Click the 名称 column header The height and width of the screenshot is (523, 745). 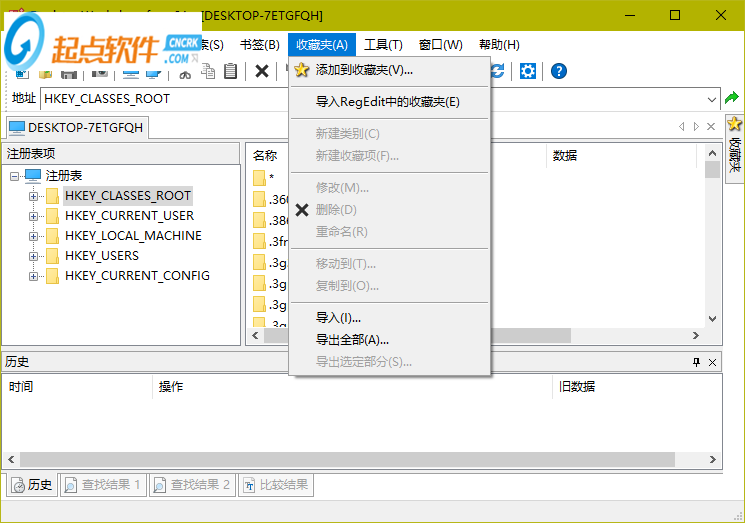tap(265, 155)
